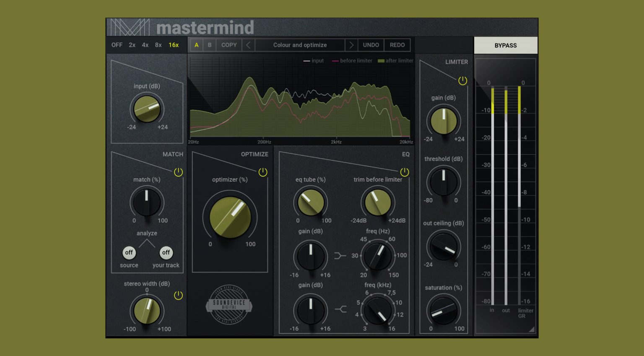Click the resize handle in bottom corner

(x=532, y=330)
